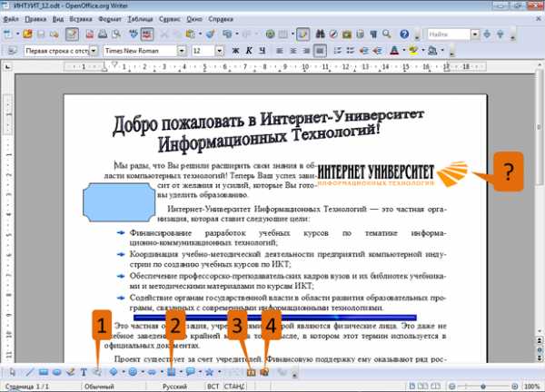The width and height of the screenshot is (545, 392).
Task: Toggle Numbering list on or off
Action: tap(337, 51)
